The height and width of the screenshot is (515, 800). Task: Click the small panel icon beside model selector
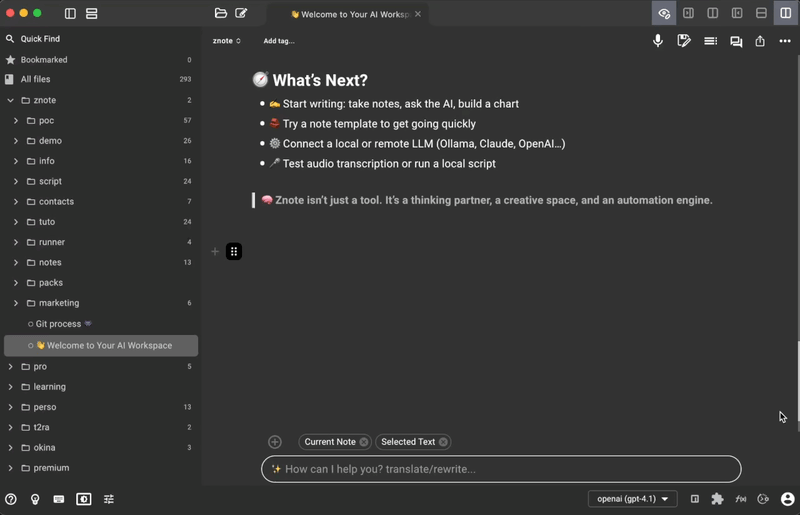pos(694,499)
